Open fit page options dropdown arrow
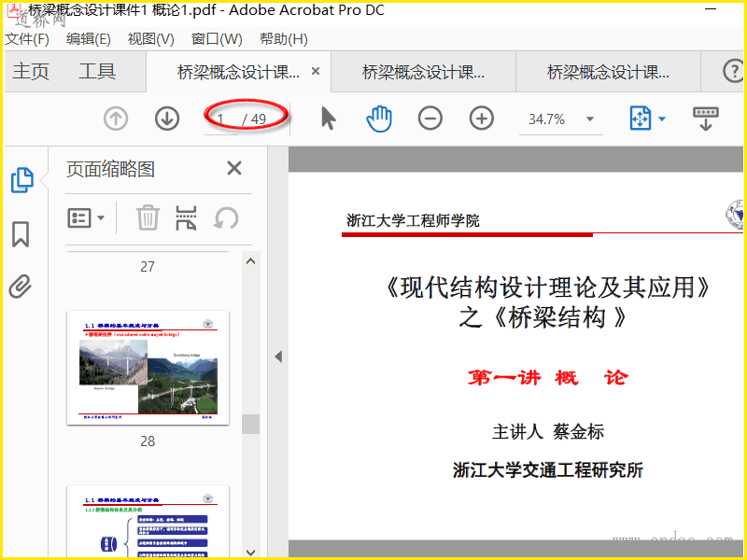The height and width of the screenshot is (560, 747). pyautogui.click(x=662, y=119)
